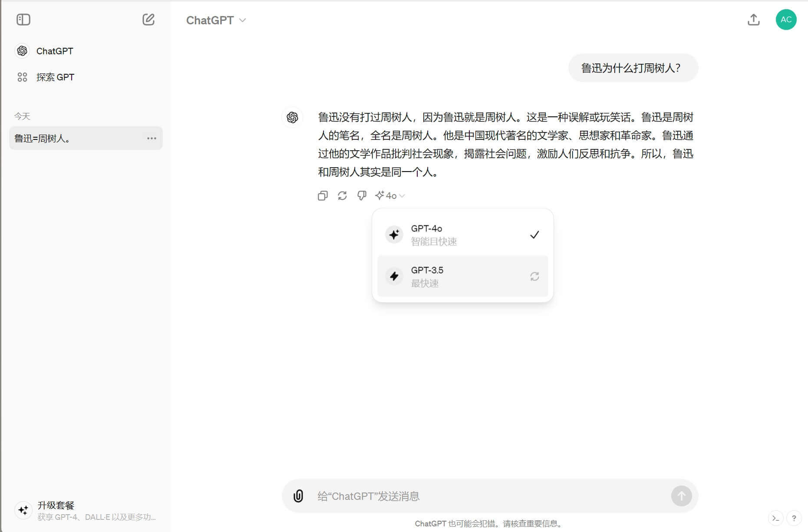Regenerate using GPT-3.5 via its refresh icon
This screenshot has height=532, width=808.
(534, 277)
